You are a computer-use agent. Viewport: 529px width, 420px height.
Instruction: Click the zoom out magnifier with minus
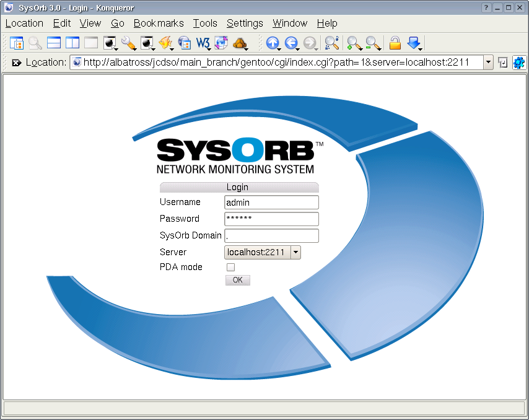[373, 43]
